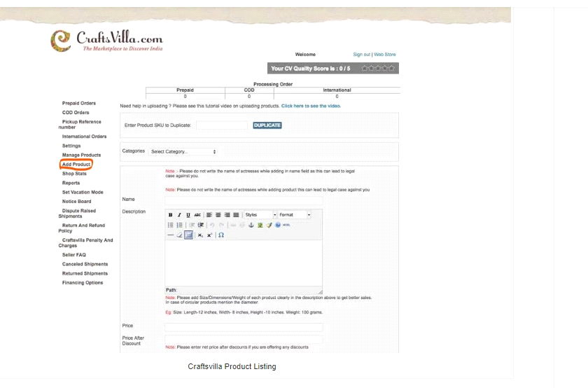Remove formatting with eraser icon
Screen dimensions: 588x388
click(180, 235)
